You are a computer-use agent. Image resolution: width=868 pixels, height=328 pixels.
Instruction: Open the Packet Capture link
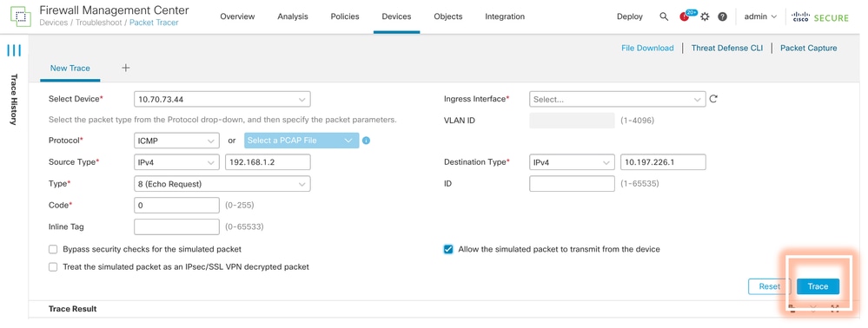808,48
